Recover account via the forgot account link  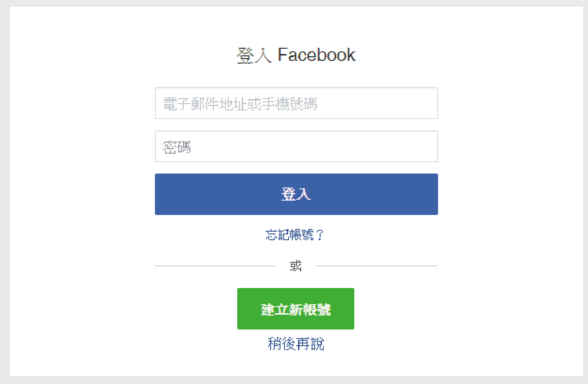click(295, 235)
